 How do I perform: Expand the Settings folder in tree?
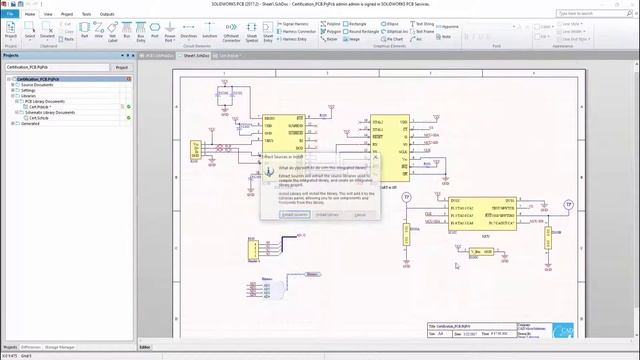pyautogui.click(x=13, y=90)
